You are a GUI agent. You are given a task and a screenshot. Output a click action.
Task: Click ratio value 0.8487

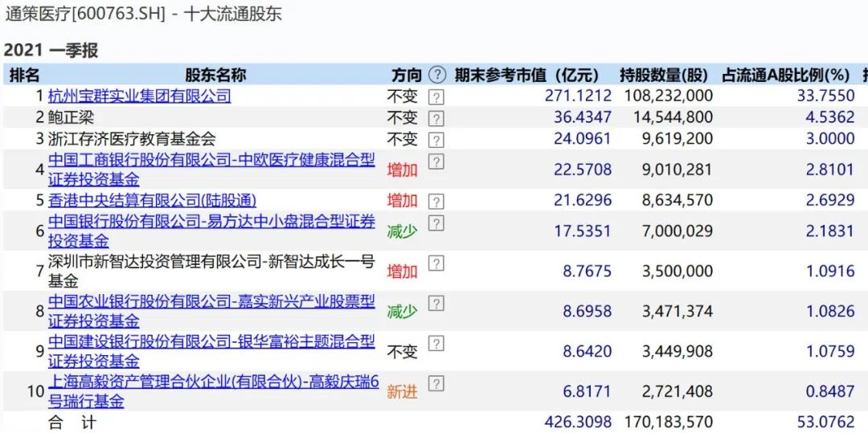coord(830,391)
